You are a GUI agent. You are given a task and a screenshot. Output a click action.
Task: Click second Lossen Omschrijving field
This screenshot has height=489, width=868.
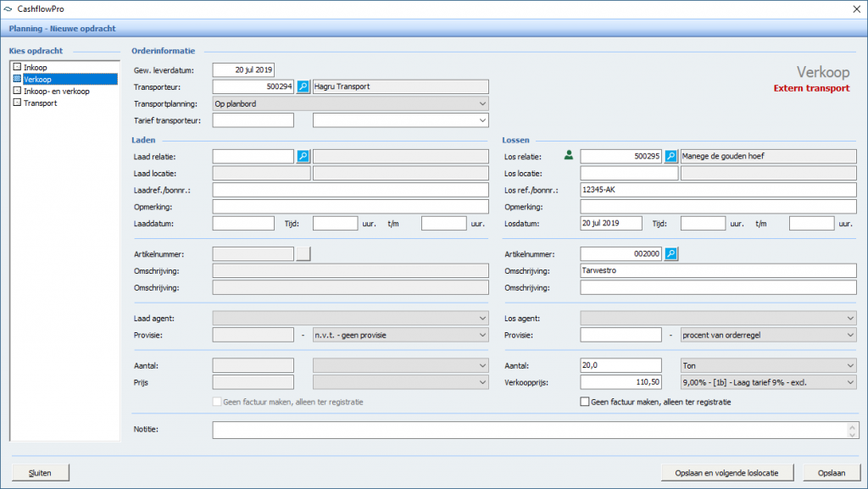tap(718, 287)
